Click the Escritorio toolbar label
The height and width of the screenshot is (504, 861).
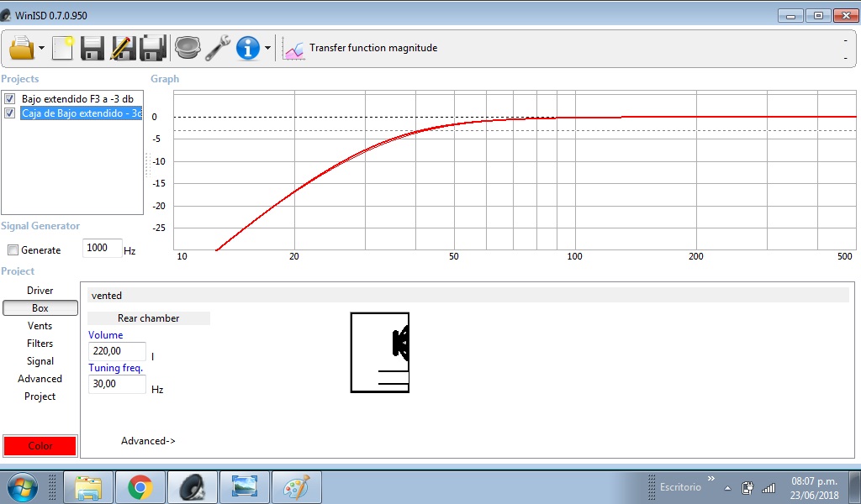pos(680,487)
